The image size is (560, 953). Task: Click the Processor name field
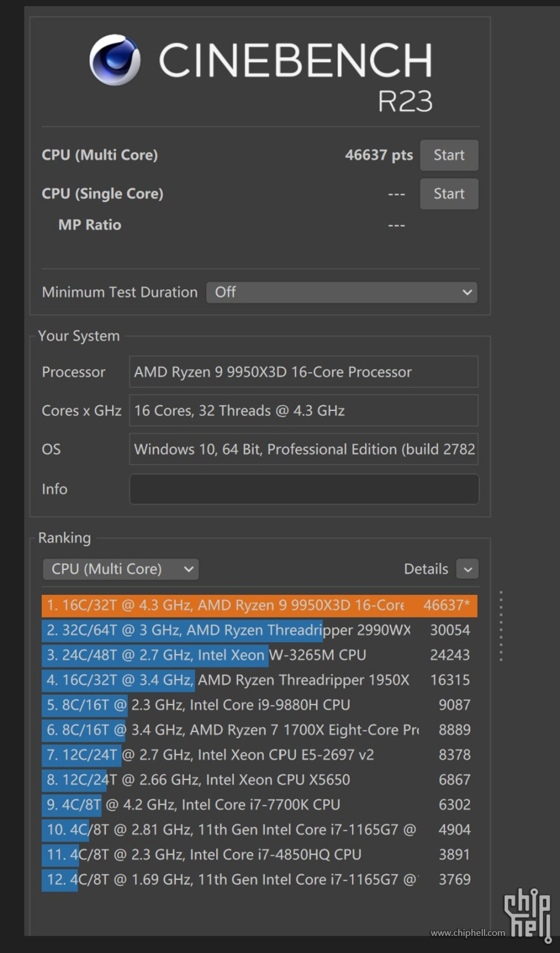tap(303, 372)
